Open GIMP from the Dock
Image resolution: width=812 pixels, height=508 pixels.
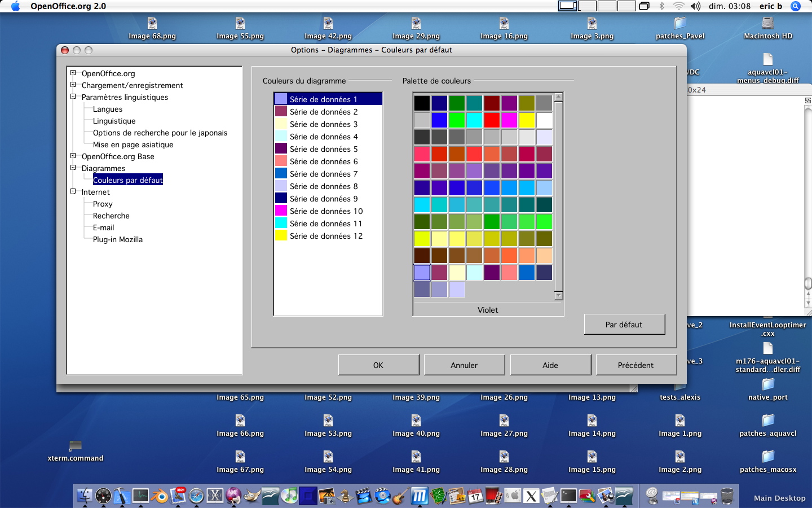pos(252,496)
